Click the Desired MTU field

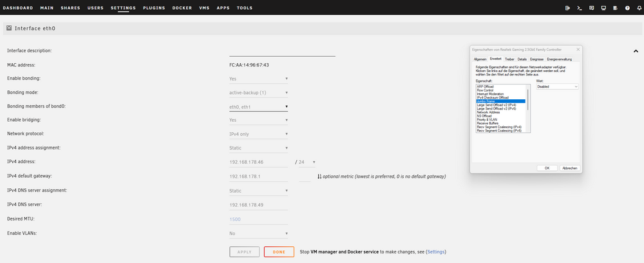point(259,219)
